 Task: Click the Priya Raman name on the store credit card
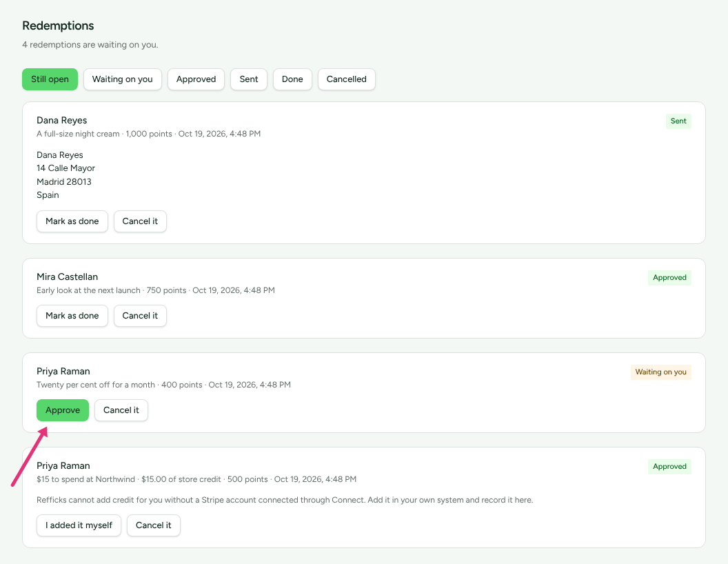tap(63, 466)
